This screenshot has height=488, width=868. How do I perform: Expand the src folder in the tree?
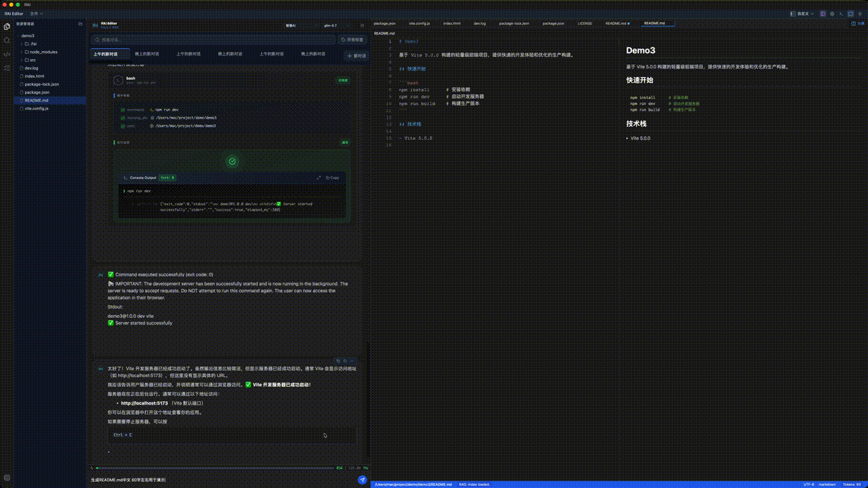pyautogui.click(x=33, y=60)
